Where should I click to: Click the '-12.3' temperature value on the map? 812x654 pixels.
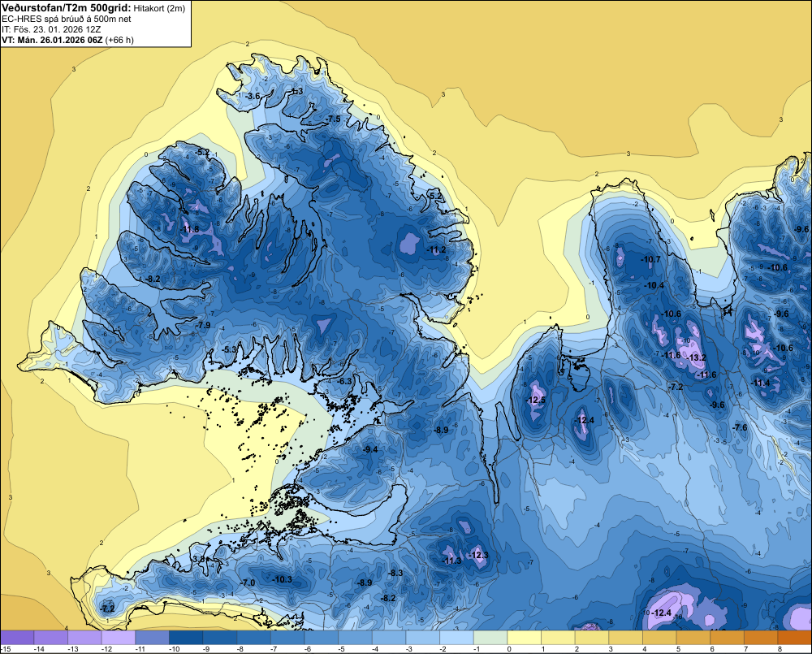[479, 555]
